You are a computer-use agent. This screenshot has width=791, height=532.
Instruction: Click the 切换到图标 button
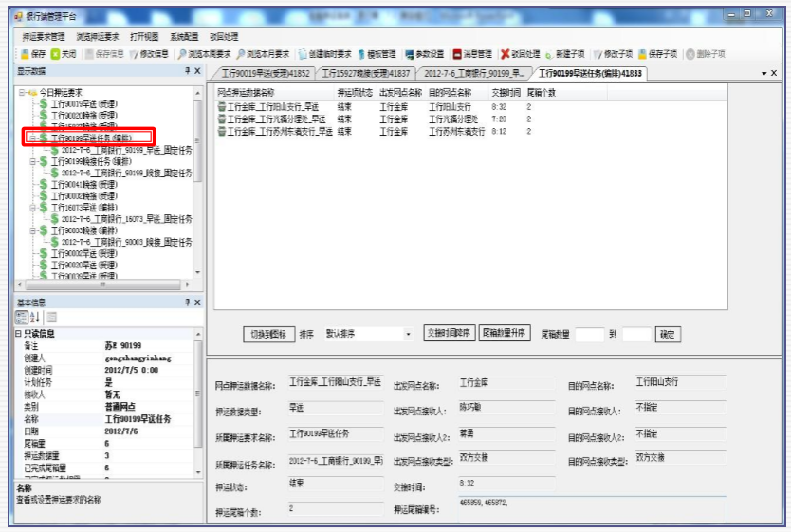click(268, 334)
